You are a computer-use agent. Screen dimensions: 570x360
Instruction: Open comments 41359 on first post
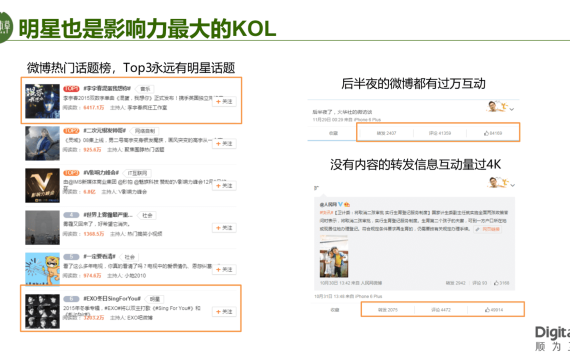tap(440, 133)
